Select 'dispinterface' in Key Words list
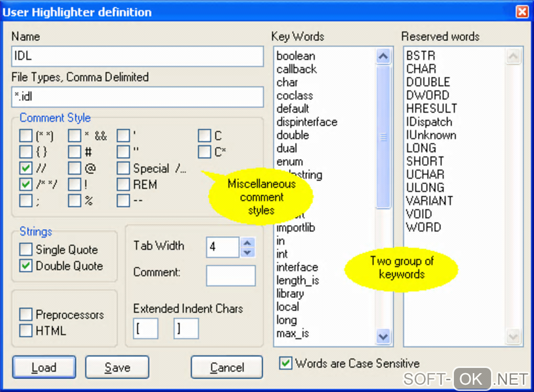Image resolution: width=534 pixels, height=392 pixels. [x=307, y=122]
